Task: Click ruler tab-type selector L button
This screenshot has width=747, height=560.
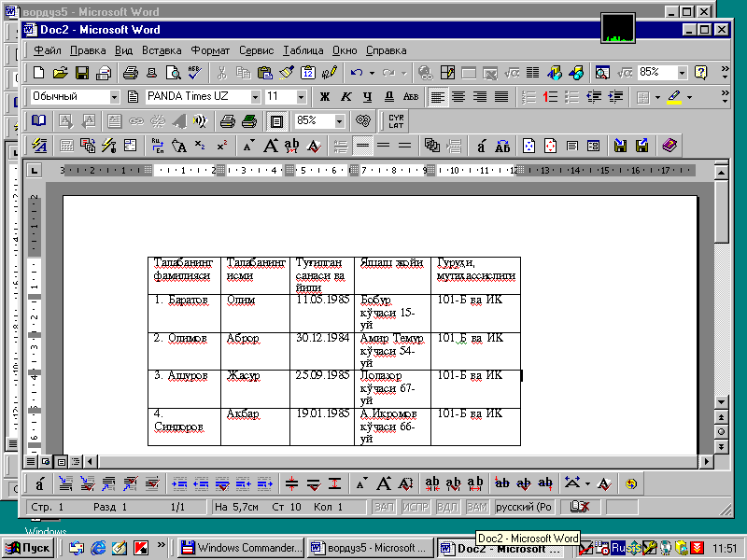Action: tap(34, 170)
